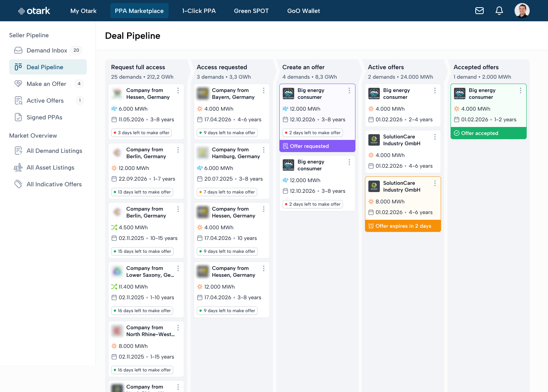
Task: Open options menu on the SolutionCare expiring offer card
Action: [x=435, y=183]
